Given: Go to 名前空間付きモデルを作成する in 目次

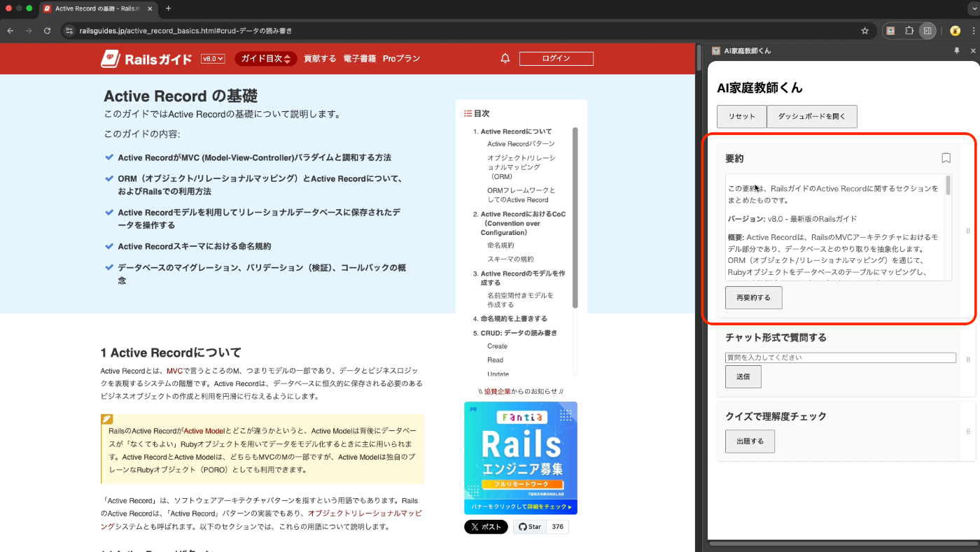Looking at the screenshot, I should pos(520,300).
